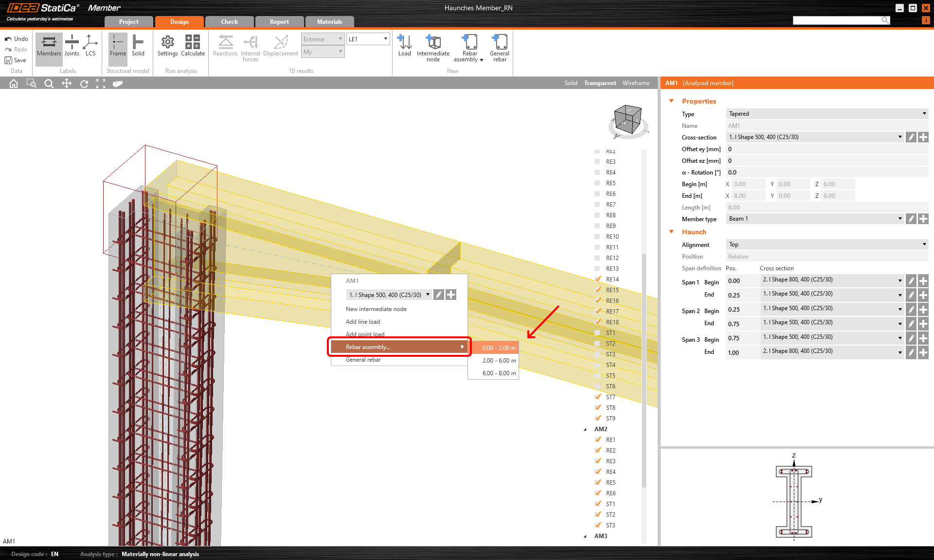Select the Reactions results icon

point(225,47)
